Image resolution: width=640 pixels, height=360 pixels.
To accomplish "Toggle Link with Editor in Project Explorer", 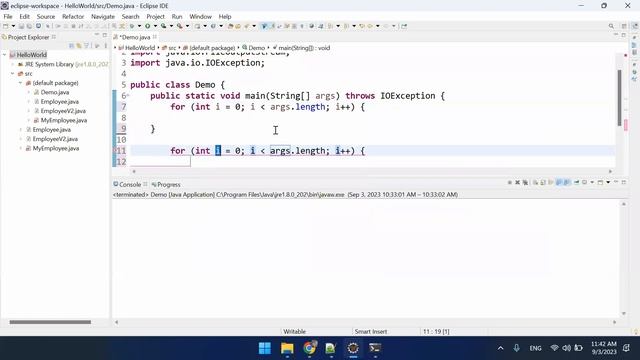I will 79,46.
